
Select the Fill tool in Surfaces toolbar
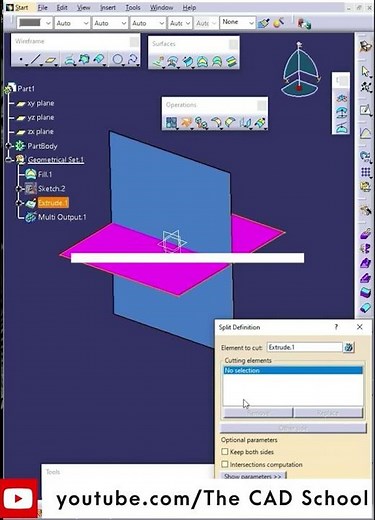click(x=202, y=62)
